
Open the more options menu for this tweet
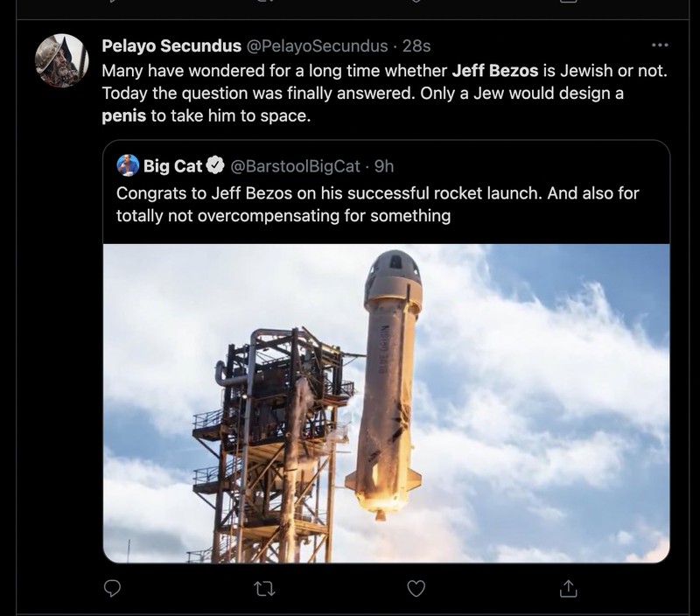[661, 45]
